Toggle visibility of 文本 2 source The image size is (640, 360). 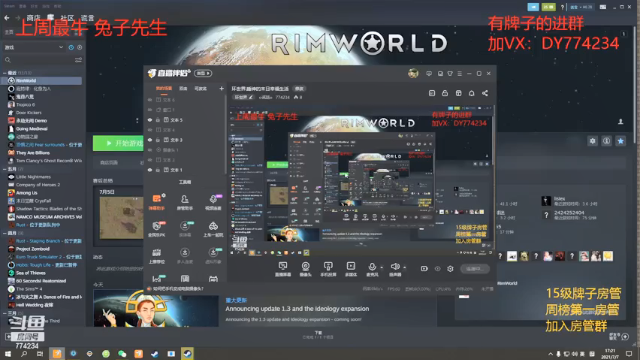(150, 160)
